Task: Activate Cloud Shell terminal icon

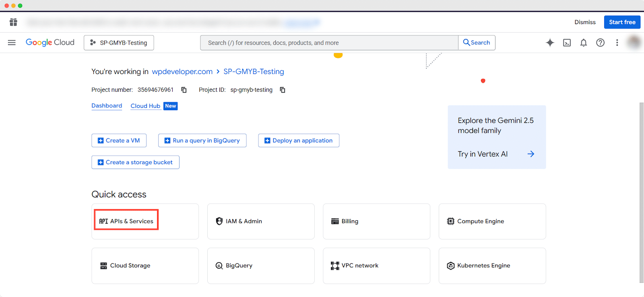Action: 567,43
